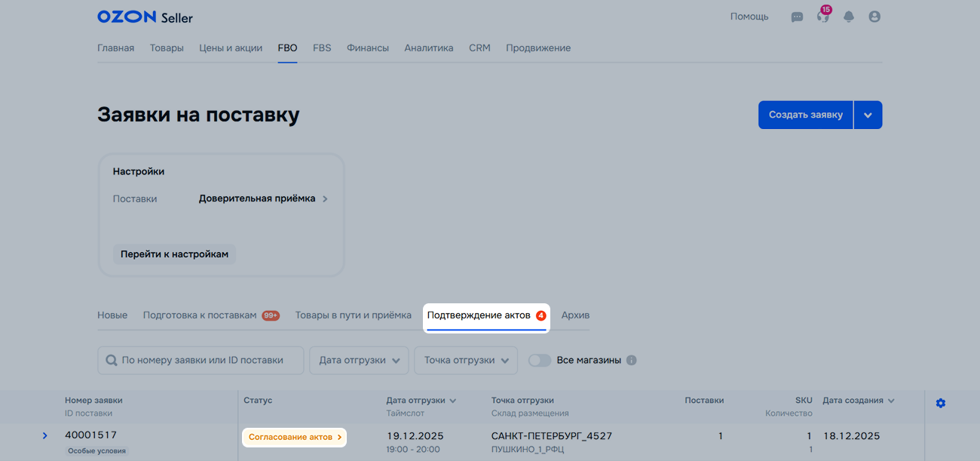Switch to the Архив tab
The width and height of the screenshot is (980, 461).
575,315
